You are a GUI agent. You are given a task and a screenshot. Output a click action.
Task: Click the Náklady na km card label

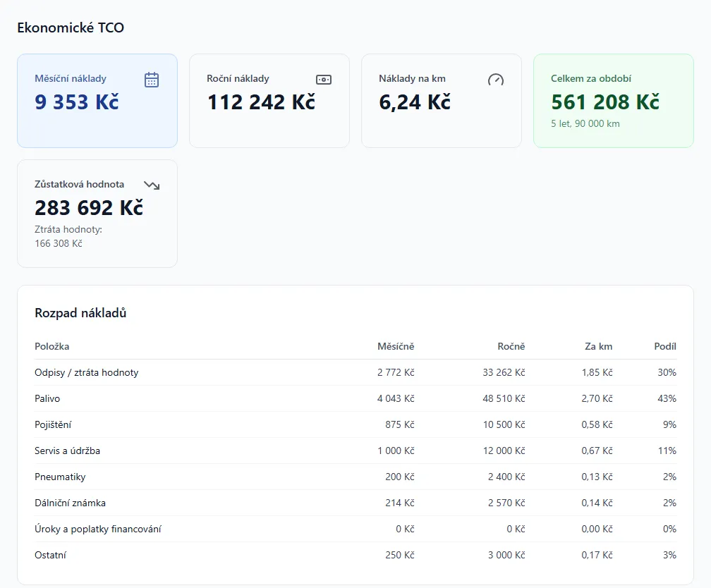[412, 78]
